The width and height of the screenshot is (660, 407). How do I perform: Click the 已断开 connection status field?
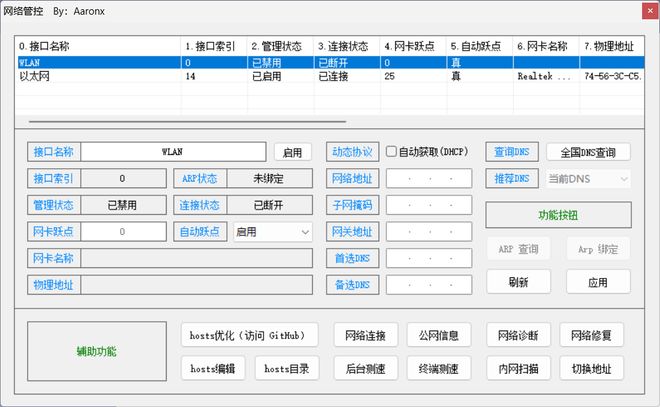(269, 205)
